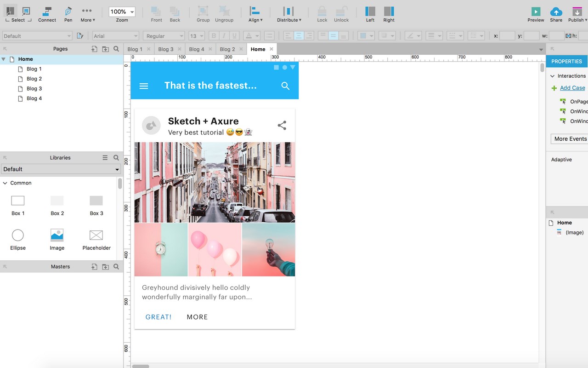Collapse the Home page tree node
The width and height of the screenshot is (588, 368).
click(4, 59)
